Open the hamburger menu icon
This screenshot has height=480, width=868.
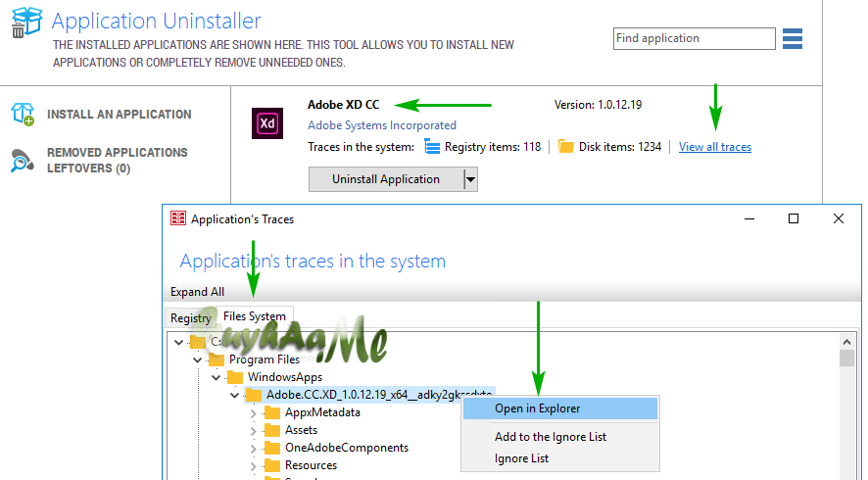(x=793, y=39)
